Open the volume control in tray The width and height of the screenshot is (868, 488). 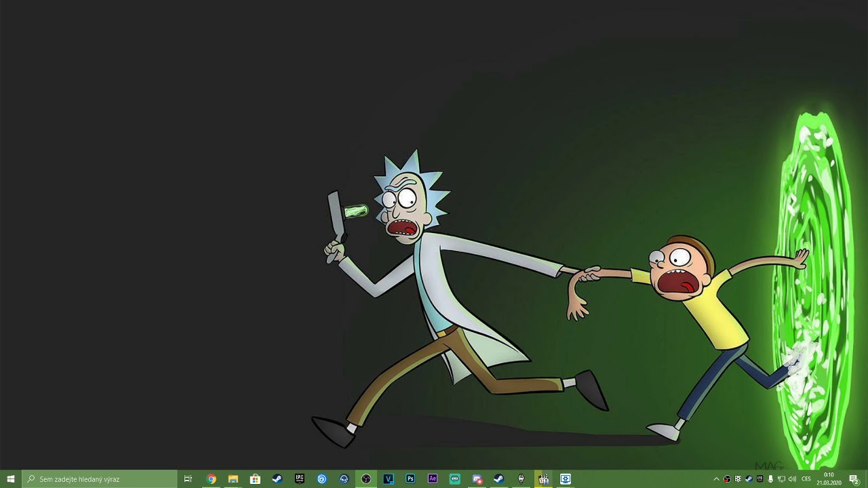tap(792, 479)
